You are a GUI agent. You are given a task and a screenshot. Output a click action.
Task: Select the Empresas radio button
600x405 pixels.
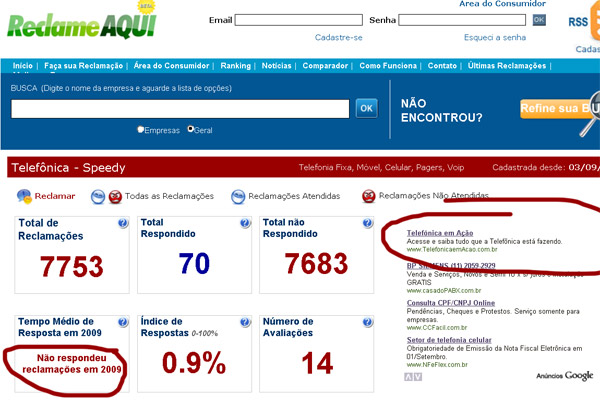140,129
